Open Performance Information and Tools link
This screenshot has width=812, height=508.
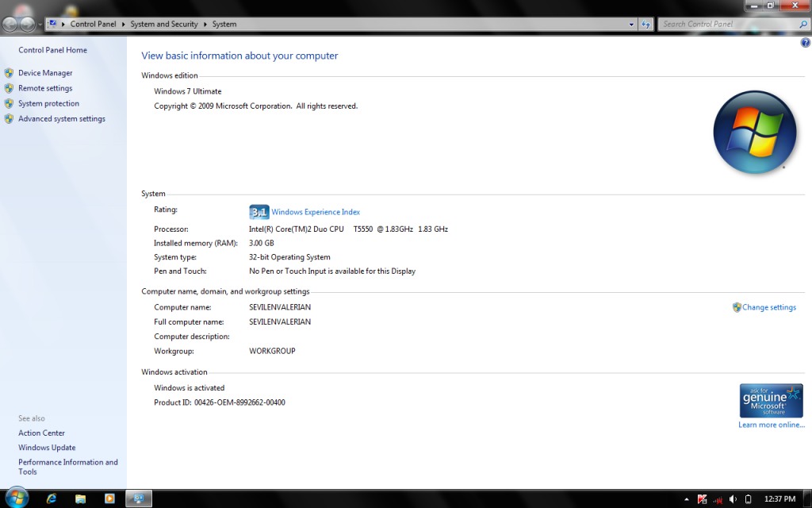[68, 467]
